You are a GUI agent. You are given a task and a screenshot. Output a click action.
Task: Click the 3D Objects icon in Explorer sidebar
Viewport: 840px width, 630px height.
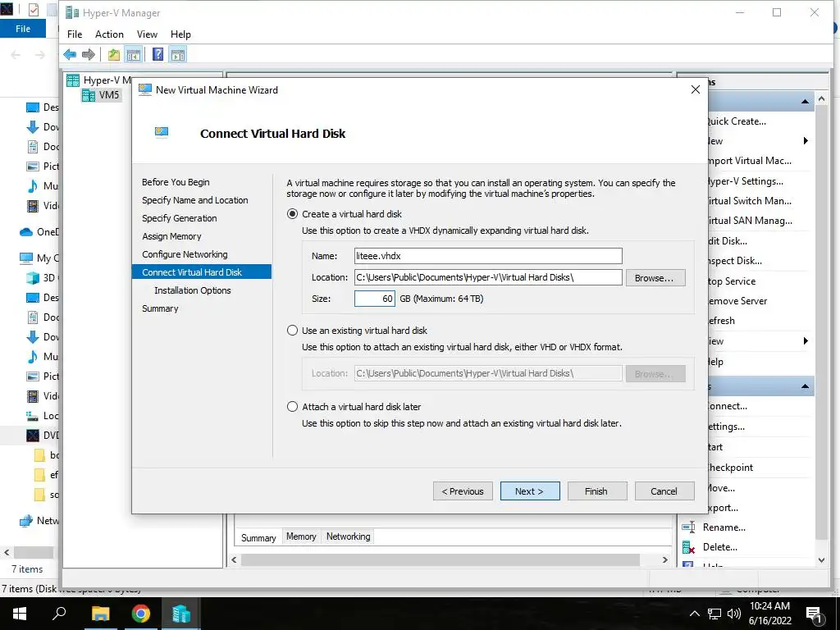(x=33, y=278)
